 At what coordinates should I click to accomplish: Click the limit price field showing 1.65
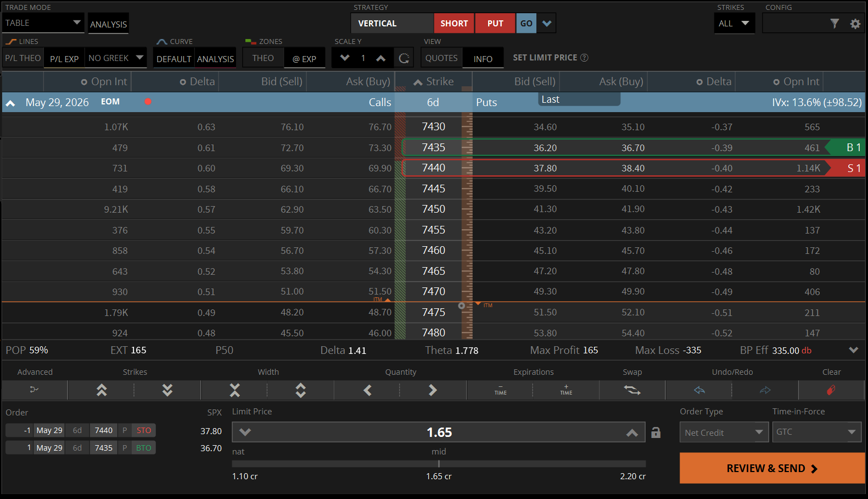pos(439,433)
